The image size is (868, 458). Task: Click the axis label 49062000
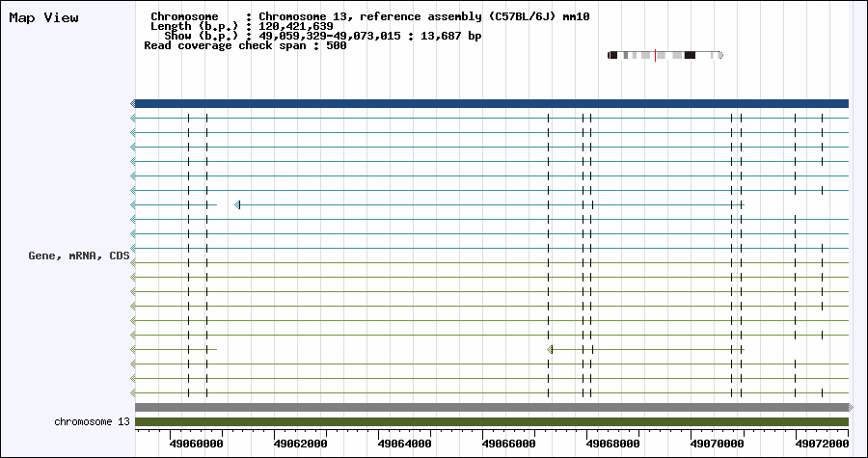300,445
